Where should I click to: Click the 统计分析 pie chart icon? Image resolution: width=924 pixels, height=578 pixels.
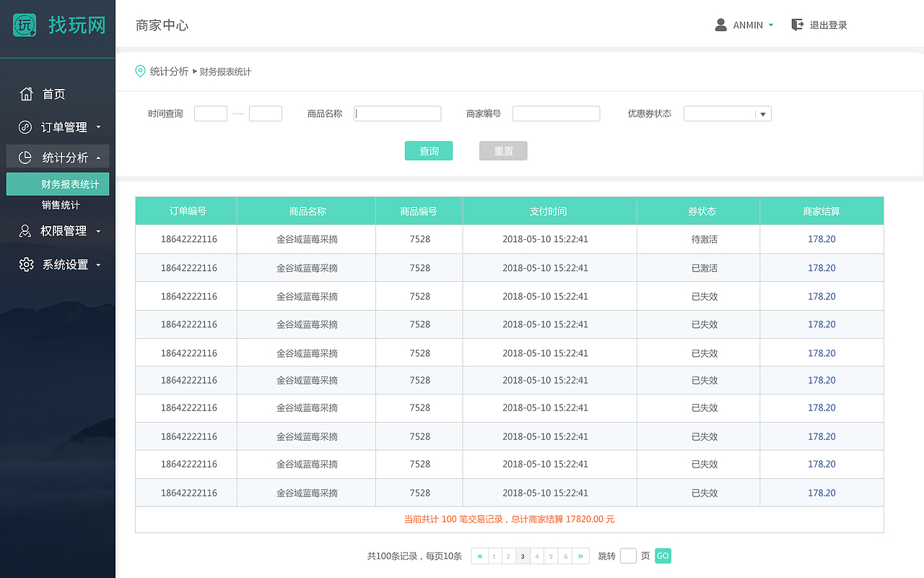(x=25, y=158)
